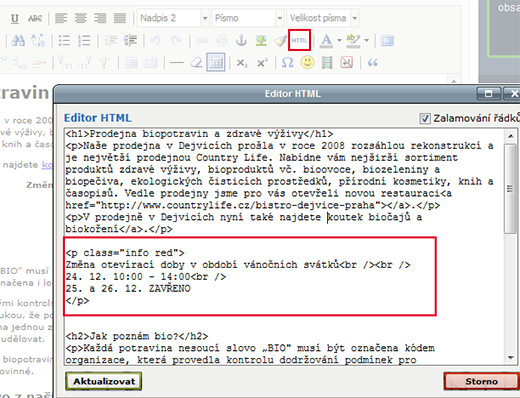
Task: Expand the highlight color picker arrow
Action: pyautogui.click(x=366, y=40)
